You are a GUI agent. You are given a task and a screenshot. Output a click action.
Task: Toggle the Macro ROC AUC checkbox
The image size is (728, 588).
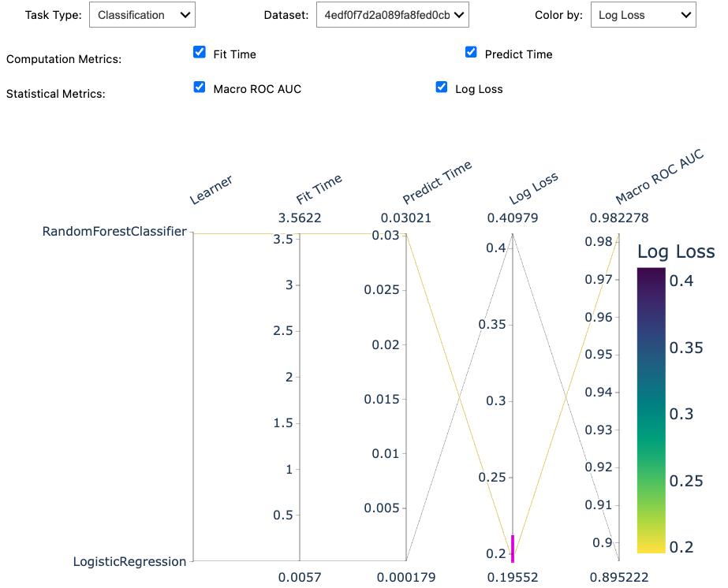[x=200, y=87]
